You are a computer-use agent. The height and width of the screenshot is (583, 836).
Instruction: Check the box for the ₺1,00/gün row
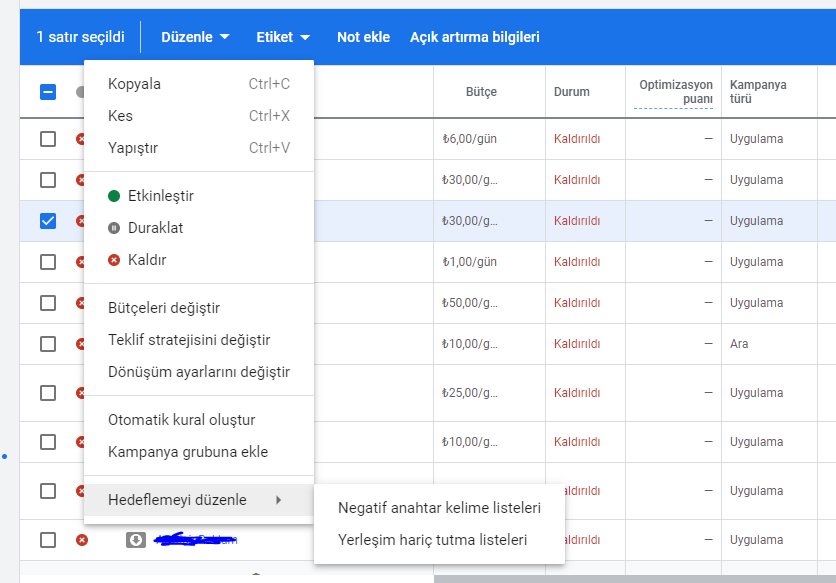pos(48,262)
